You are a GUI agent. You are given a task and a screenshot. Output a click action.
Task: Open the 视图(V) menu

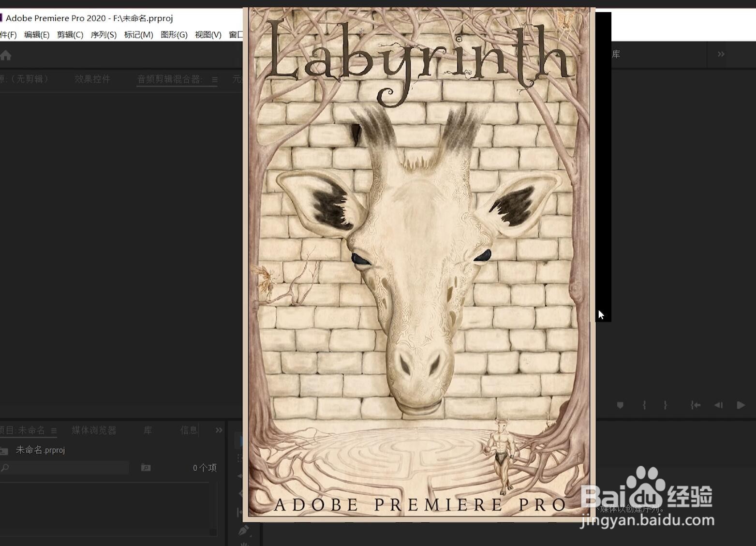tap(208, 34)
